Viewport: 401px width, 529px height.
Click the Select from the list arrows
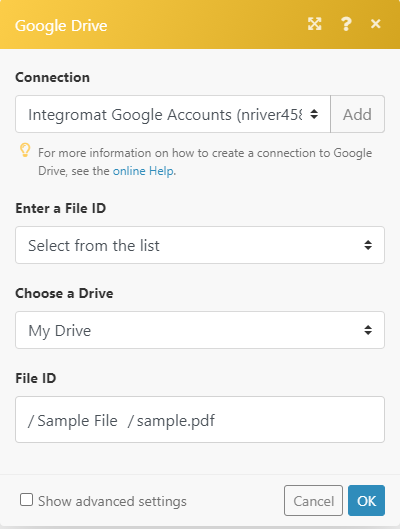[x=368, y=245]
